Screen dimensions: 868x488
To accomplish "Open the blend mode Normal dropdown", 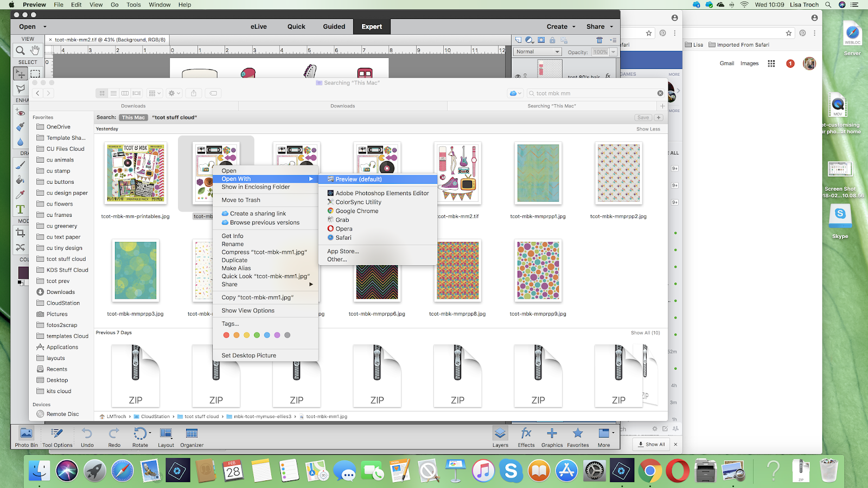I will [538, 52].
